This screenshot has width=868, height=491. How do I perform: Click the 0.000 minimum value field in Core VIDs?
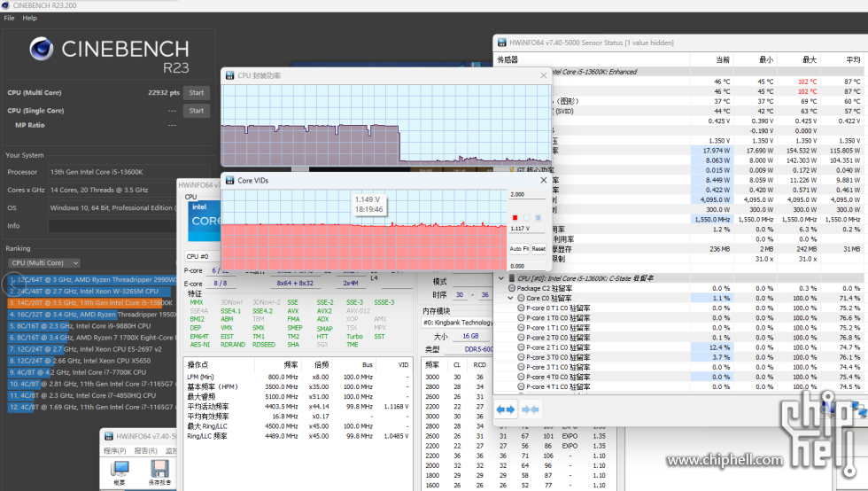[527, 266]
